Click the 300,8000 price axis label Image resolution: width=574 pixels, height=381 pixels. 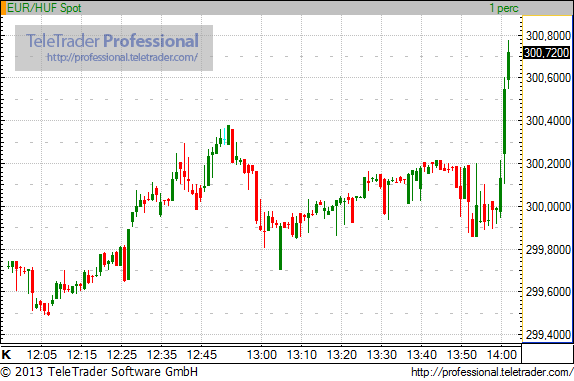(x=548, y=36)
